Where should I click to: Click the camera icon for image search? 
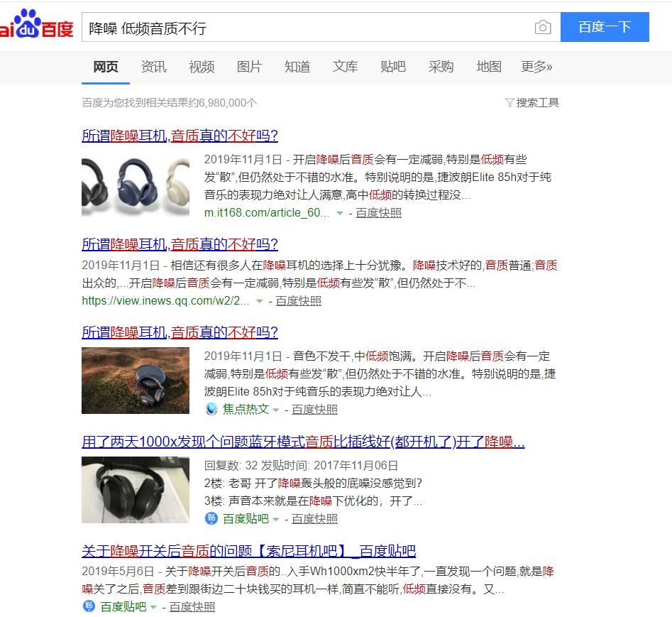pyautogui.click(x=543, y=27)
